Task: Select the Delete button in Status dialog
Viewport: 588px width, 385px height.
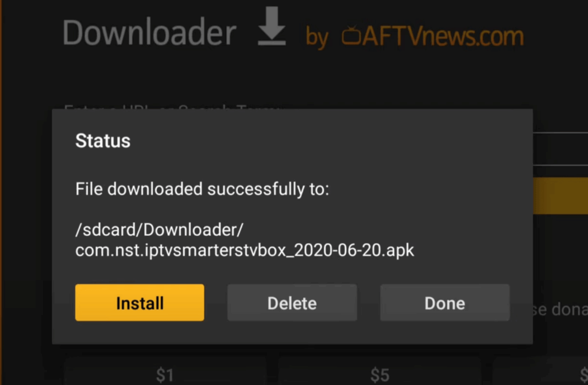Action: pos(292,302)
